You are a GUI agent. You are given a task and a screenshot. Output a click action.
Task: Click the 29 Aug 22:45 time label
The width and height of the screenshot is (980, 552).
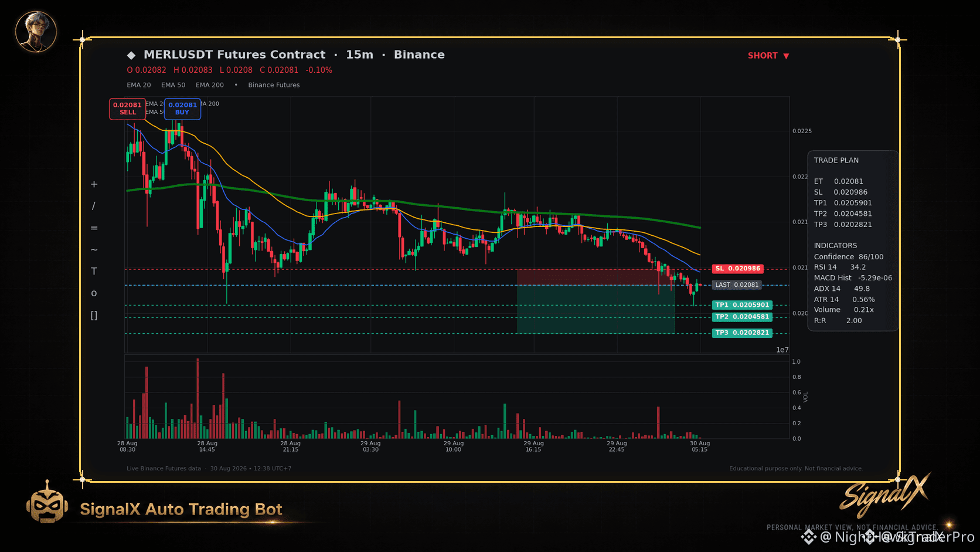pyautogui.click(x=617, y=446)
